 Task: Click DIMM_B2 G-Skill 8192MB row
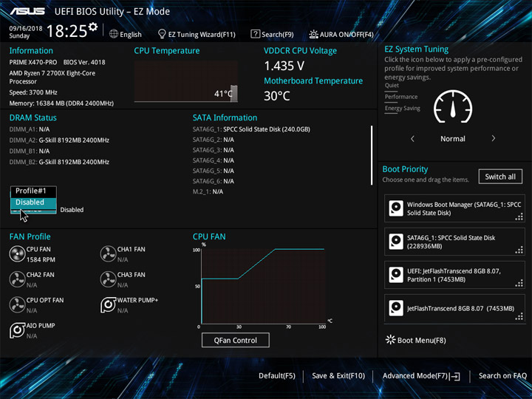click(x=59, y=162)
